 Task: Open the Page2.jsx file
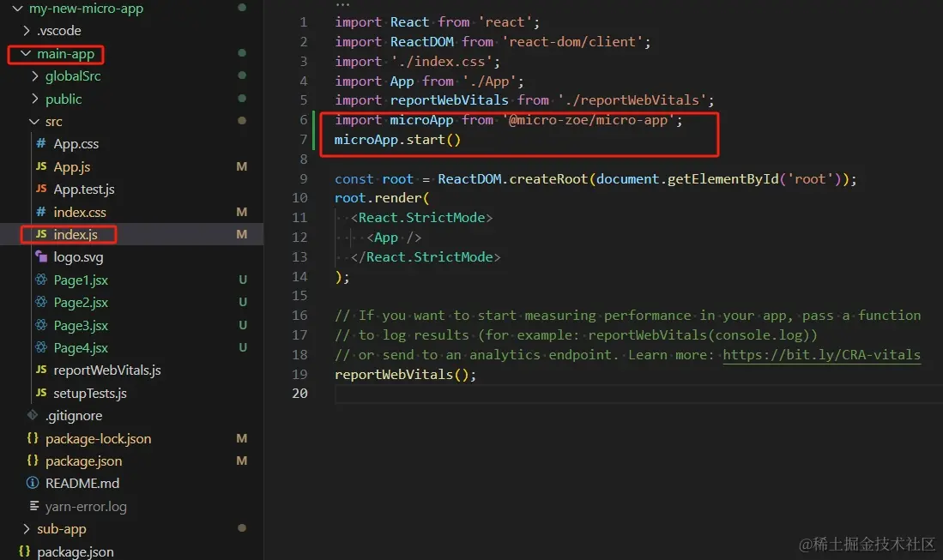click(81, 303)
